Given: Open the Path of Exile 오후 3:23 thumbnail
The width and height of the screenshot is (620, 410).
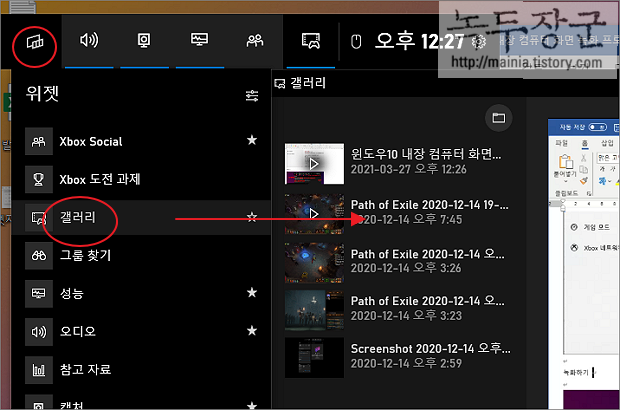Looking at the screenshot, I should pos(314,310).
